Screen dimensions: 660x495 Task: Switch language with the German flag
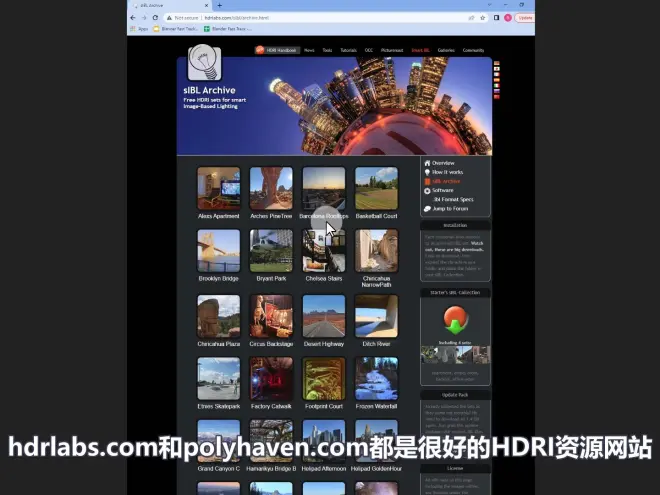point(497,63)
